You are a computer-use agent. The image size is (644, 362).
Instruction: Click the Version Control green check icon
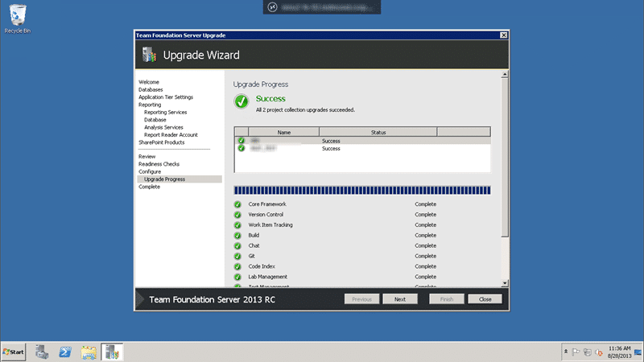point(237,215)
